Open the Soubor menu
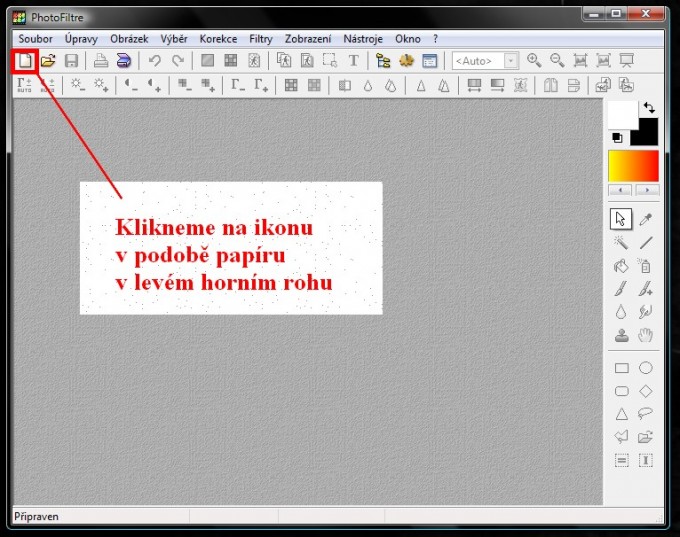This screenshot has width=680, height=537. click(x=36, y=39)
